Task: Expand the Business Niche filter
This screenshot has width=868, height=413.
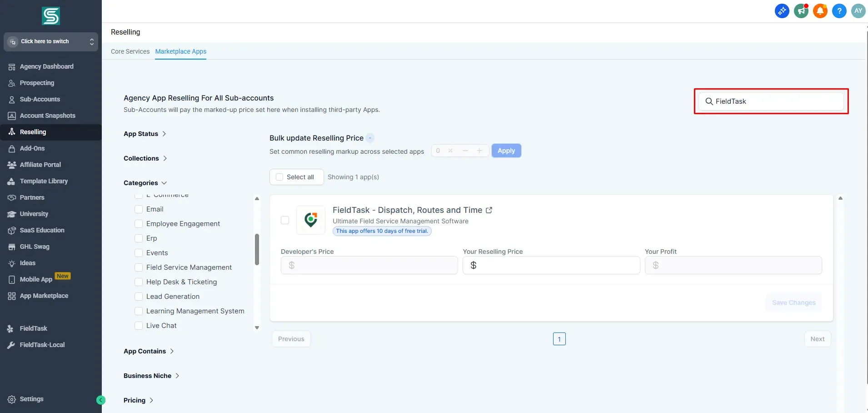Action: click(x=152, y=376)
